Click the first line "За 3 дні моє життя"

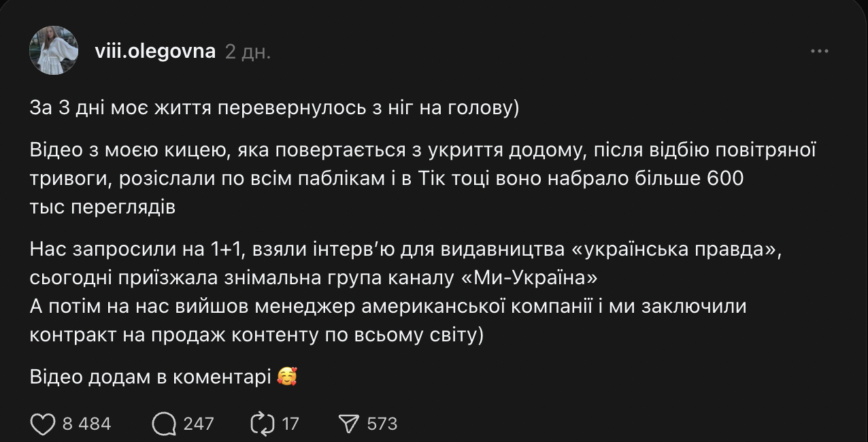(x=274, y=109)
